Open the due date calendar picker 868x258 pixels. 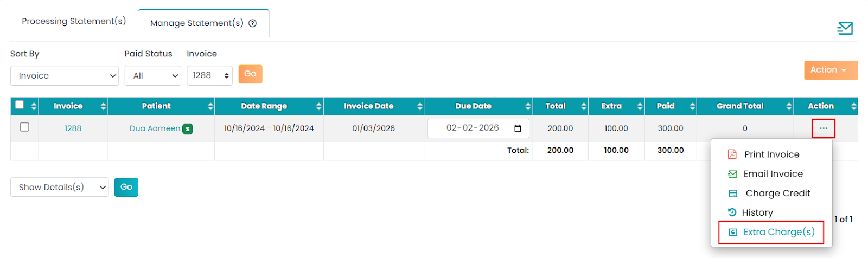tap(518, 128)
